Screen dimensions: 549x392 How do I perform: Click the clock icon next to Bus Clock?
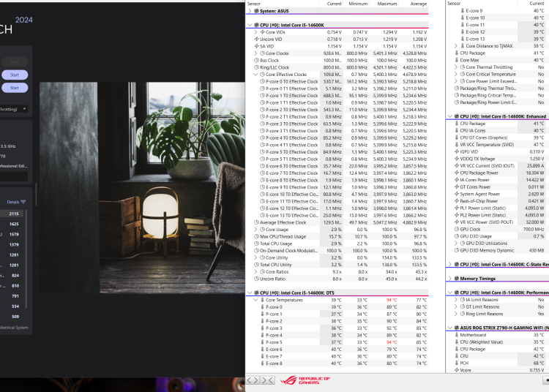click(x=256, y=60)
